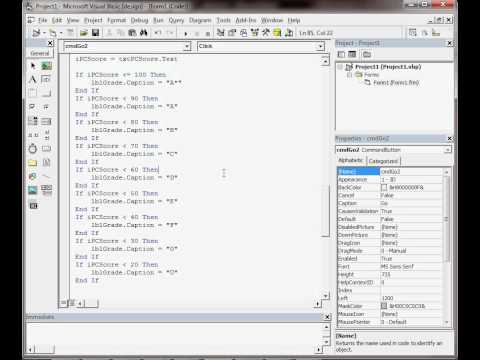Click View Code in the Project panel
480x360 pixels.
[x=341, y=54]
